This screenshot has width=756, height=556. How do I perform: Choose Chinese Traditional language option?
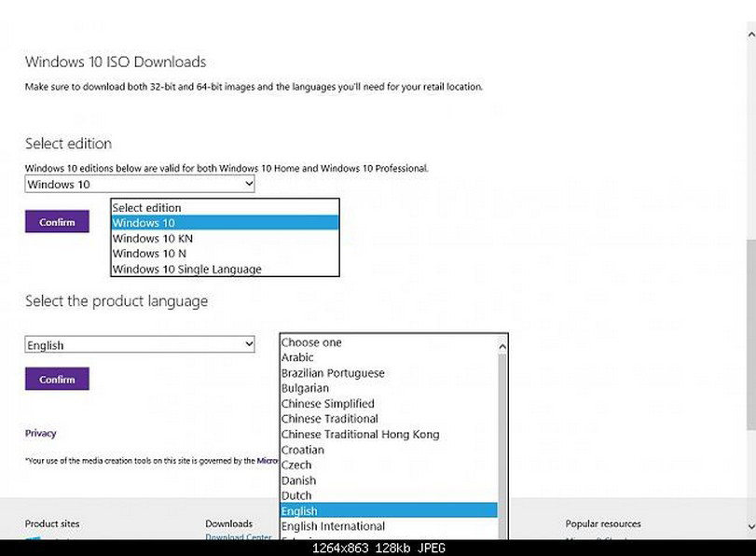click(389, 419)
